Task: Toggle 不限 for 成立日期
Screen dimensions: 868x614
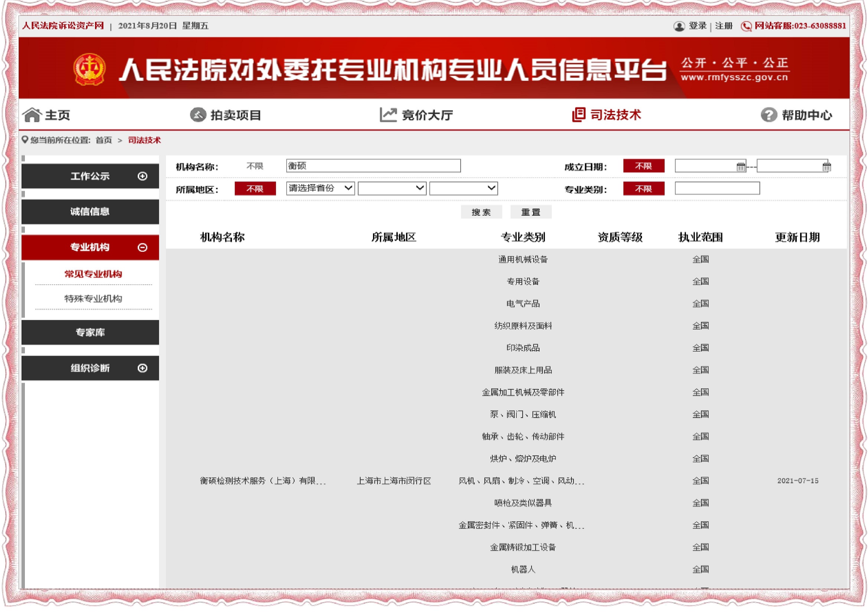Action: pos(643,166)
